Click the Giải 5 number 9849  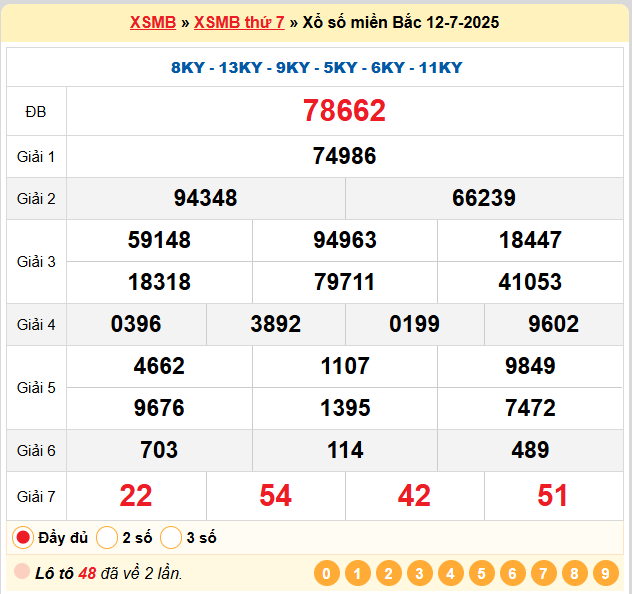coord(530,366)
